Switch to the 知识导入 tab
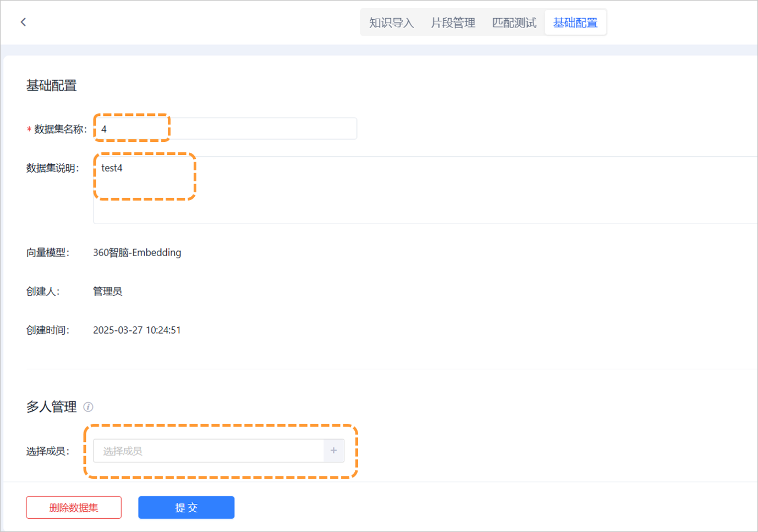 391,23
